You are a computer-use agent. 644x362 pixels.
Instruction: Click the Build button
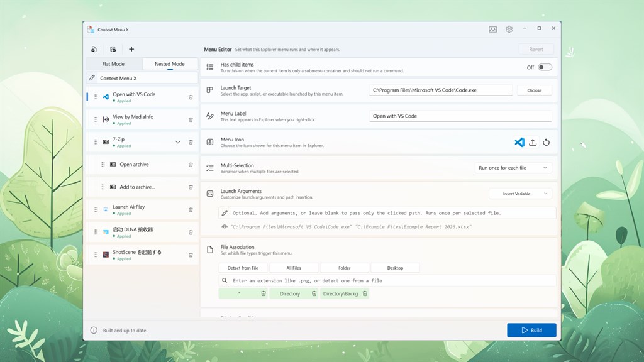click(531, 331)
